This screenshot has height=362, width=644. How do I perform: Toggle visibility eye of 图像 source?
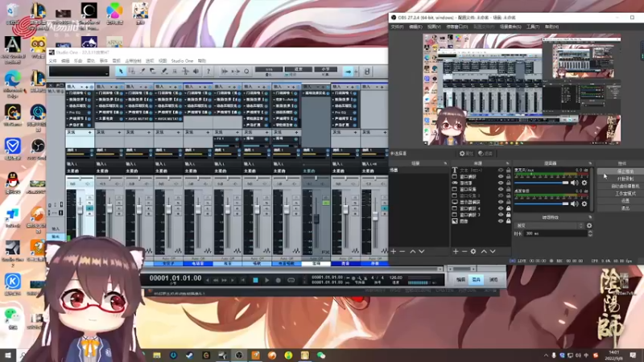(x=500, y=220)
